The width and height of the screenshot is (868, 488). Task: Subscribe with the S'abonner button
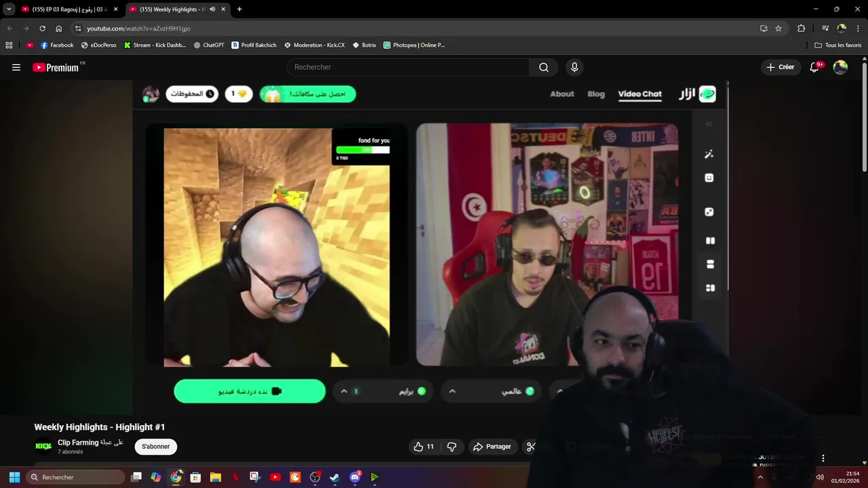[x=156, y=447]
